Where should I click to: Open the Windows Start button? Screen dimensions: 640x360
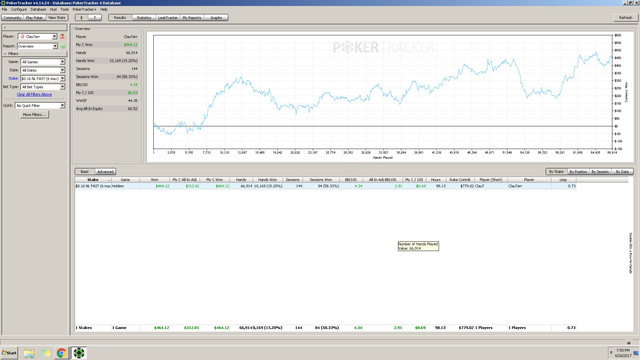tap(9, 353)
